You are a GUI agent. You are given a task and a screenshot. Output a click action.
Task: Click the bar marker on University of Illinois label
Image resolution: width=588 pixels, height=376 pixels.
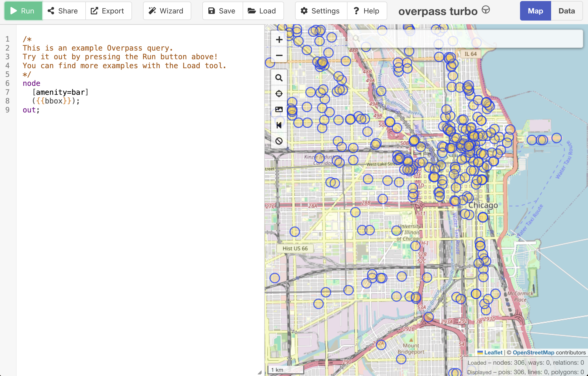pos(396,231)
